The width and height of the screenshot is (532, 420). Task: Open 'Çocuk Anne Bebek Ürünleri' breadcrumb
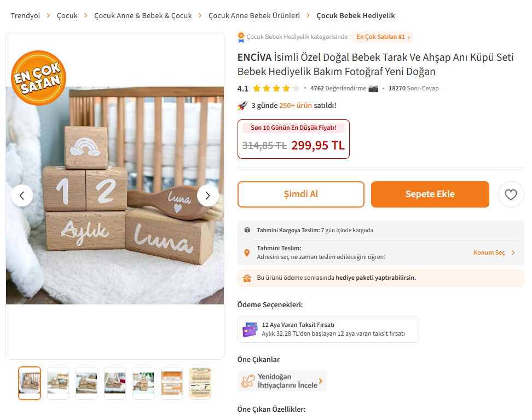point(254,16)
